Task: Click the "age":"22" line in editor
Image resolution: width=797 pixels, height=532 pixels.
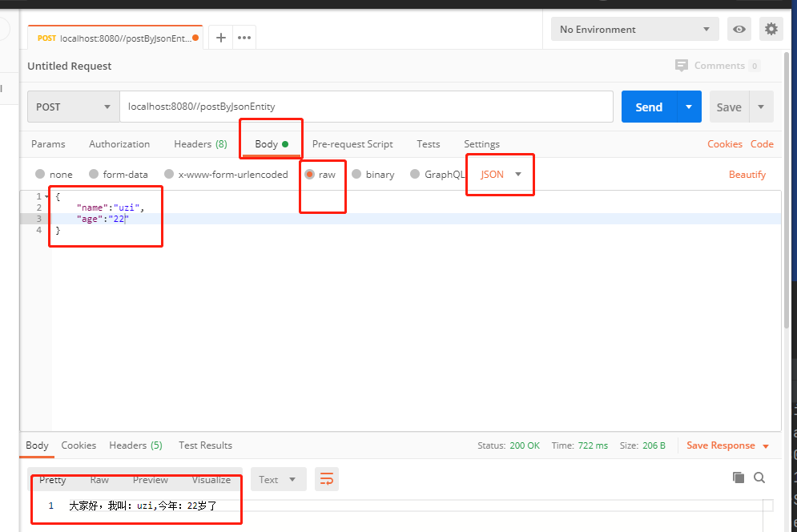Action: pyautogui.click(x=103, y=219)
